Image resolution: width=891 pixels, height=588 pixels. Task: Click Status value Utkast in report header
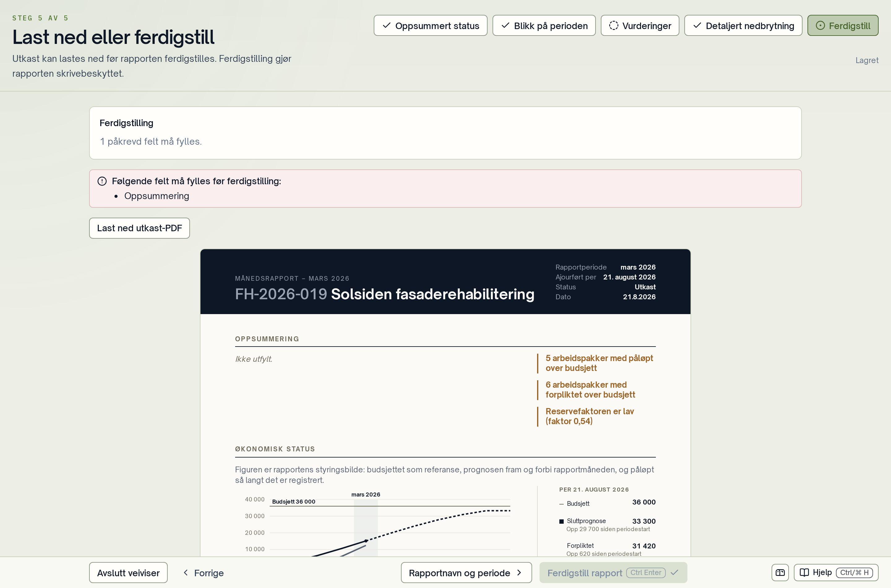(645, 287)
